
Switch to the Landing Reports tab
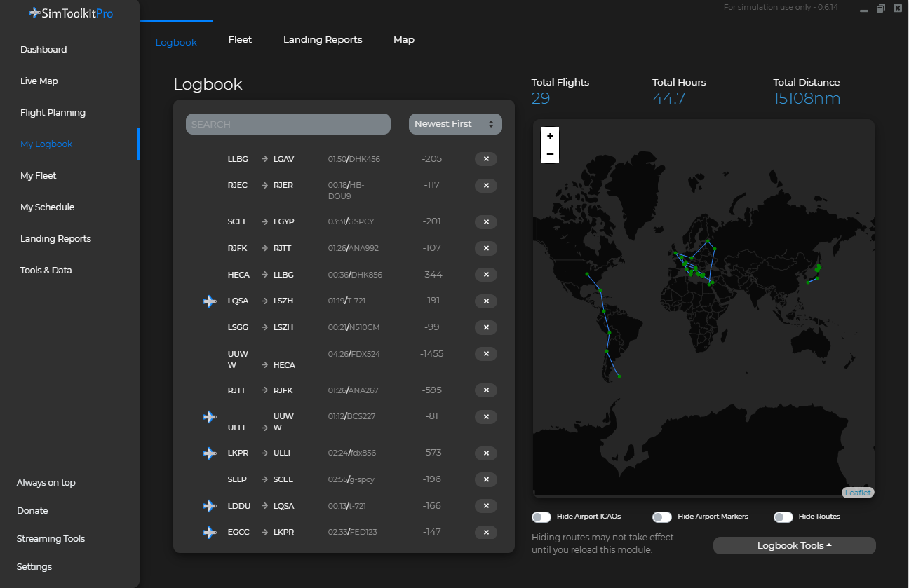[323, 40]
